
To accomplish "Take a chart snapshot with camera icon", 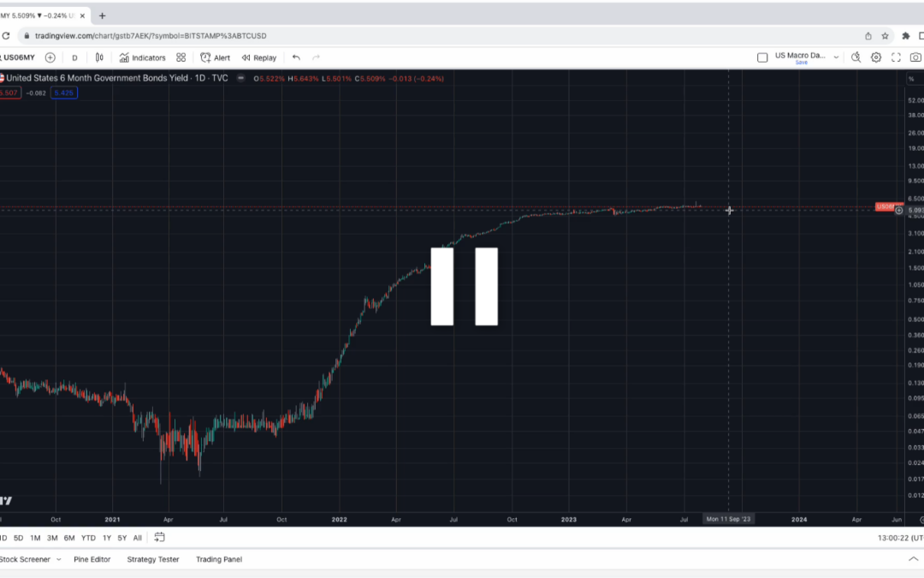I will pyautogui.click(x=915, y=57).
